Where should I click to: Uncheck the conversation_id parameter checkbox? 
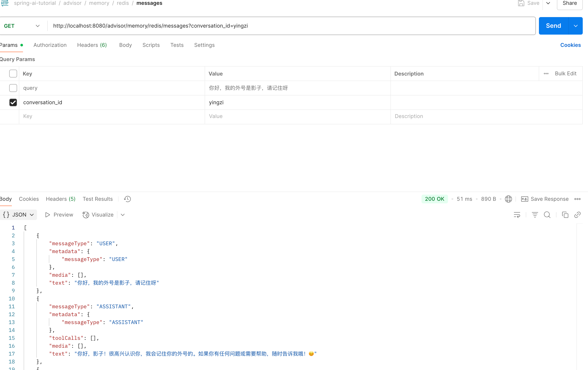pyautogui.click(x=13, y=102)
